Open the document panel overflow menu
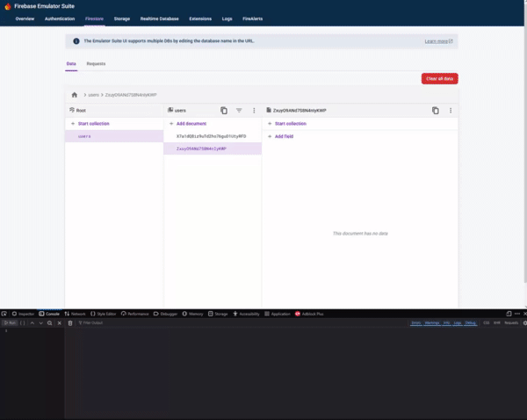 click(x=451, y=111)
